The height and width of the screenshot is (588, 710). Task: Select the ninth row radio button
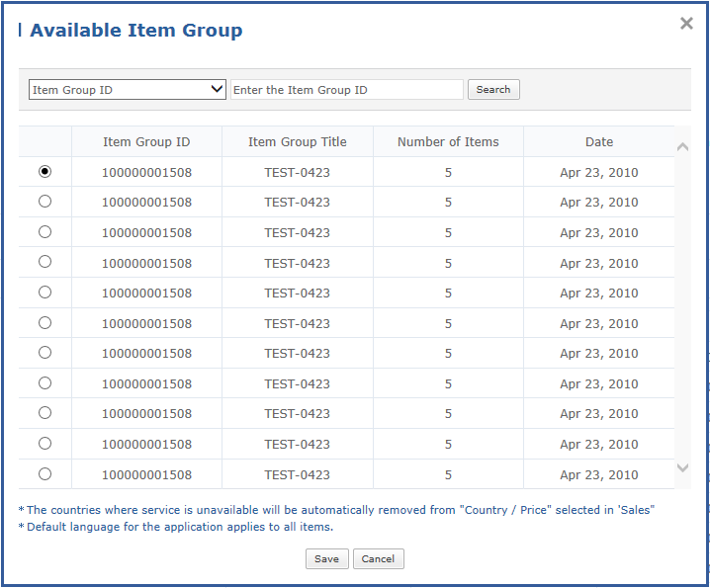pyautogui.click(x=44, y=413)
